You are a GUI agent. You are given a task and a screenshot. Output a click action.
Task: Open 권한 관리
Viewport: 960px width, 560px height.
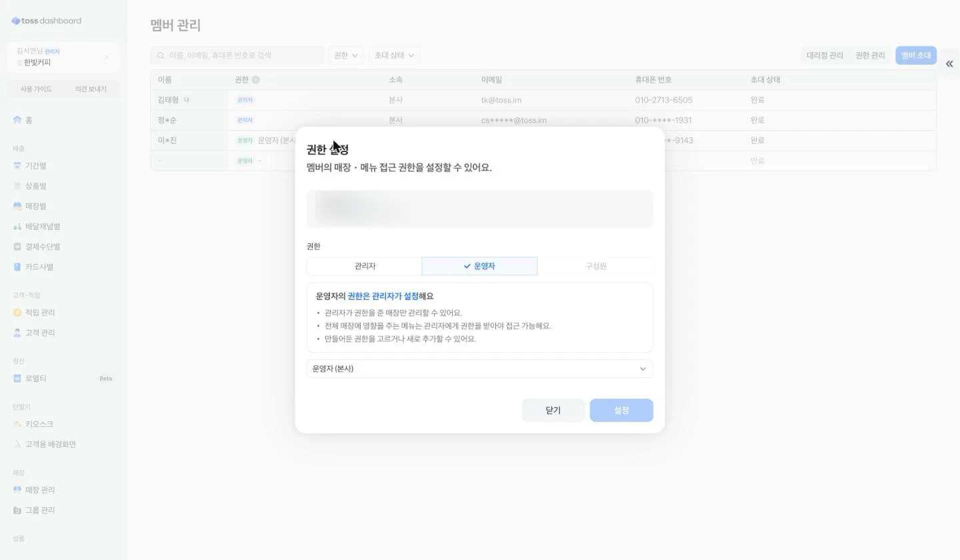(870, 55)
